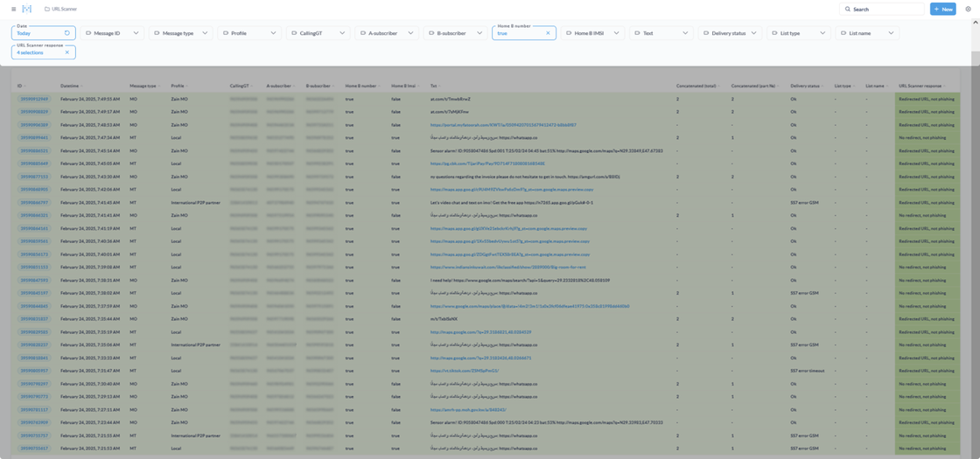The image size is (980, 459).
Task: Sort table by Datetime column header
Action: 70,86
